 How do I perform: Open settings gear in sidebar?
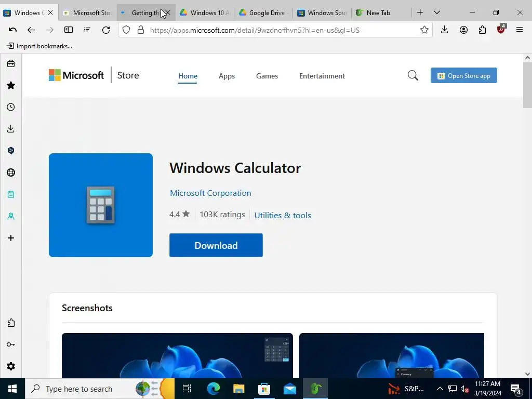[11, 366]
